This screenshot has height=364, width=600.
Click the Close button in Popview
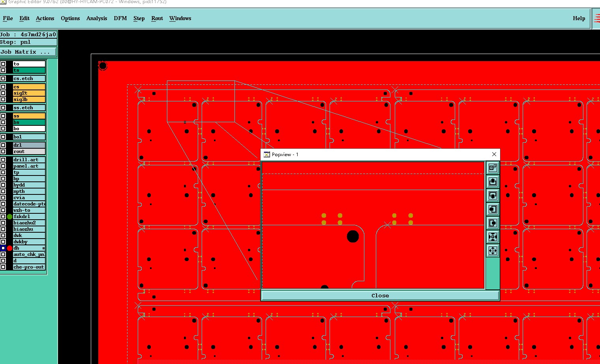tap(380, 295)
